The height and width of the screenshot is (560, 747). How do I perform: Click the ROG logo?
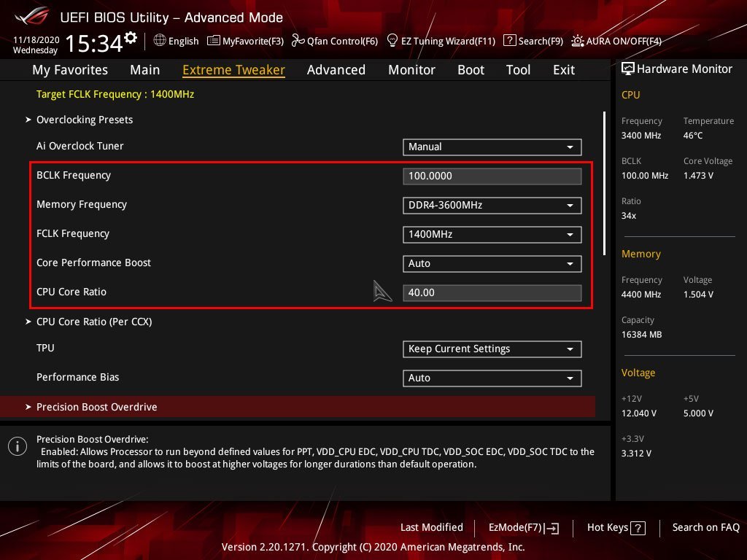(x=32, y=16)
